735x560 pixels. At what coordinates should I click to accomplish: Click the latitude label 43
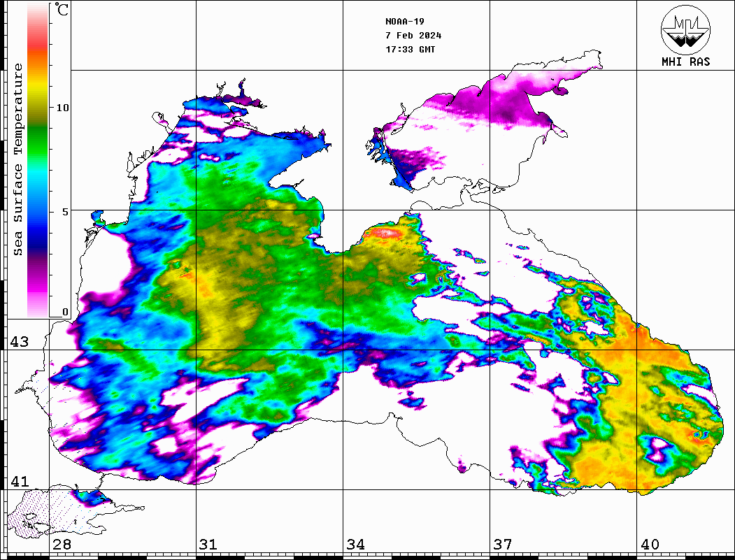coord(20,342)
